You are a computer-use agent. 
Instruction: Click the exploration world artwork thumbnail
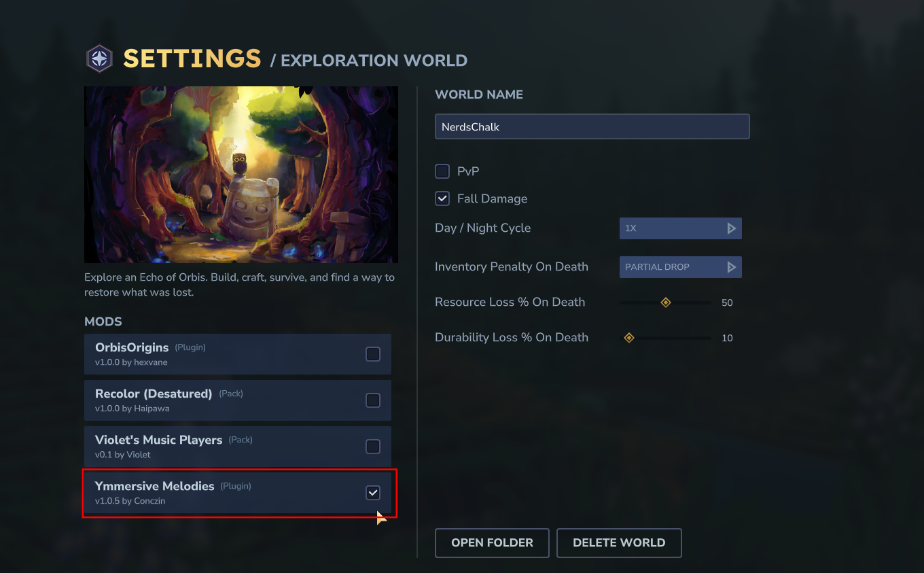[241, 175]
